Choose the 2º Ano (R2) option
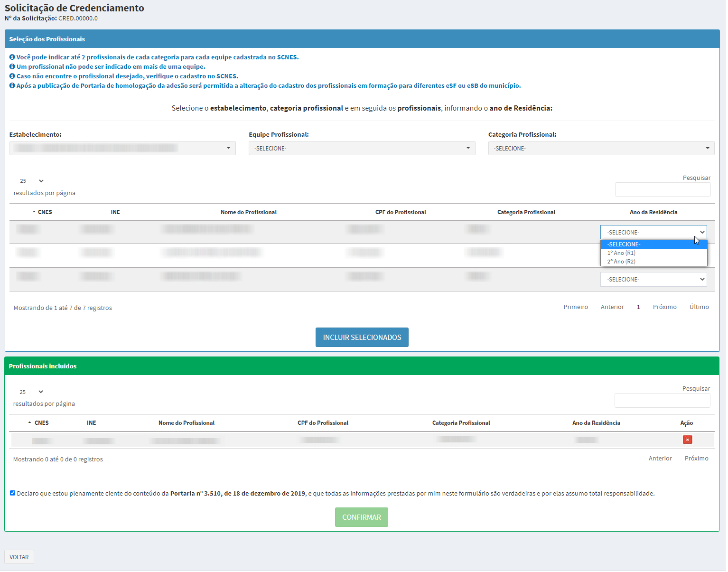 click(x=621, y=262)
